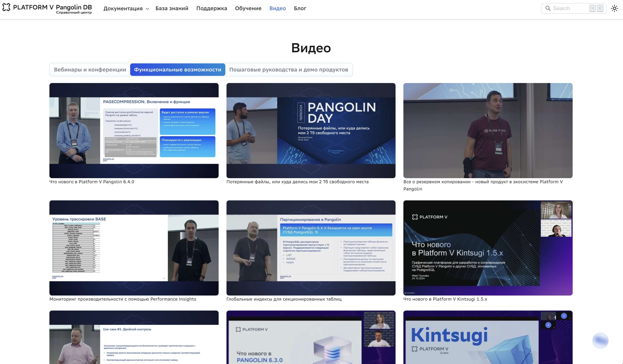
Task: Open title Что нового в Platform V Kintsugi 1.5.x
Action: point(445,299)
